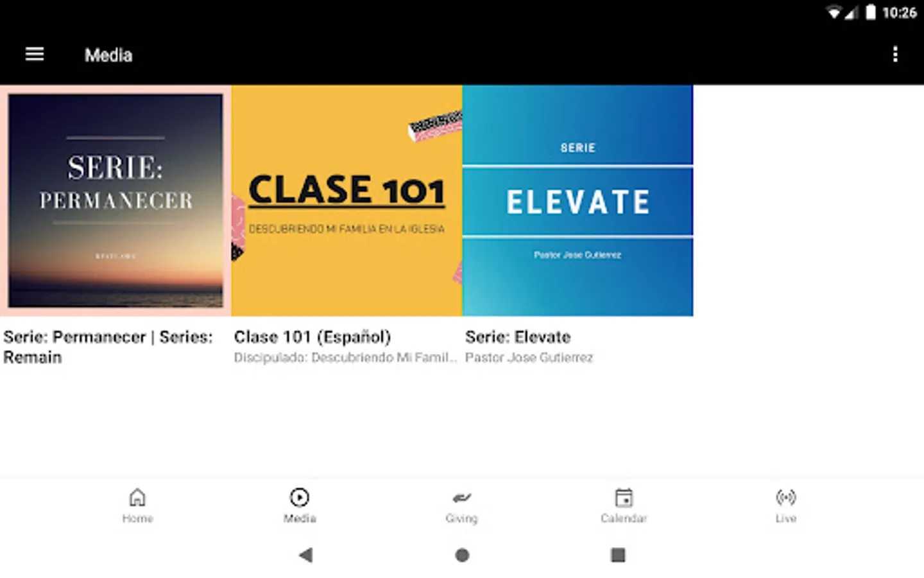Select 'Clase 101 (Español)' title
Image resolution: width=924 pixels, height=578 pixels.
pyautogui.click(x=312, y=337)
